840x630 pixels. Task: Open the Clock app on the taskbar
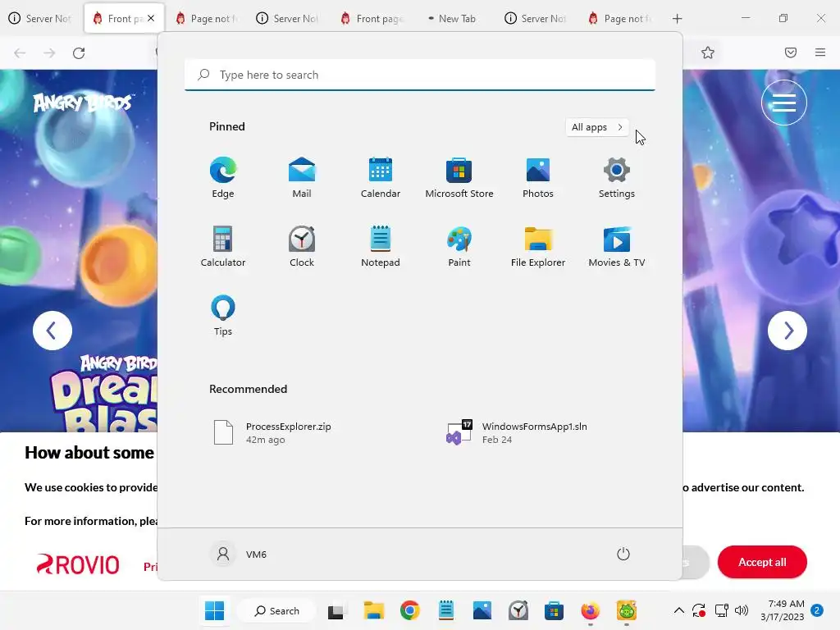(518, 610)
